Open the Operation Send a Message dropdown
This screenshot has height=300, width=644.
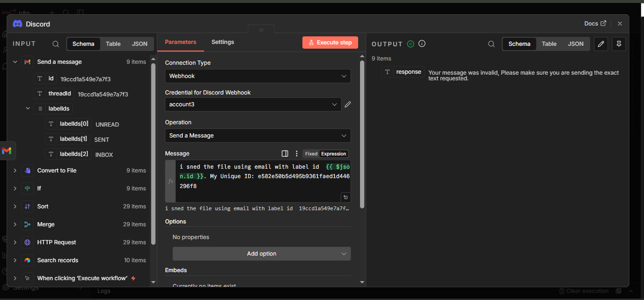[258, 136]
